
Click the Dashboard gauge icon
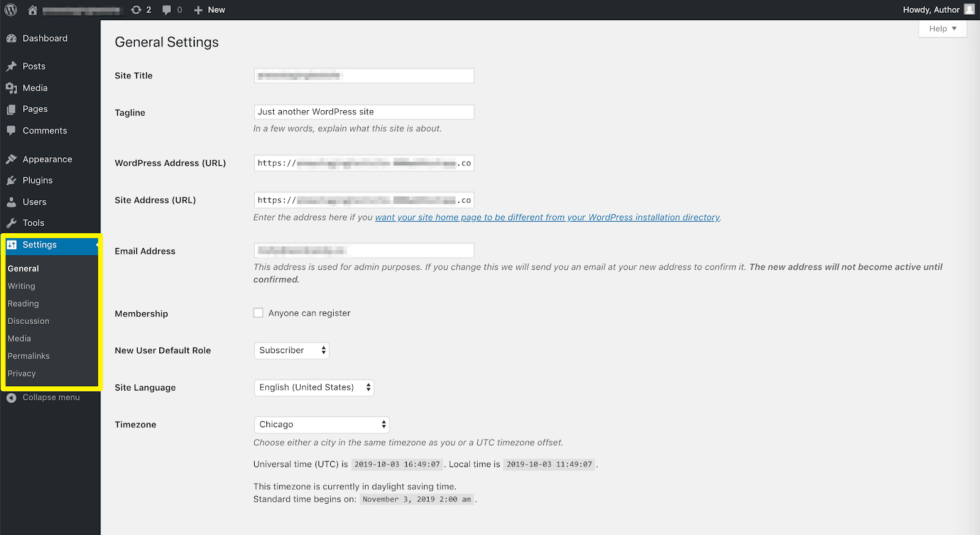12,39
